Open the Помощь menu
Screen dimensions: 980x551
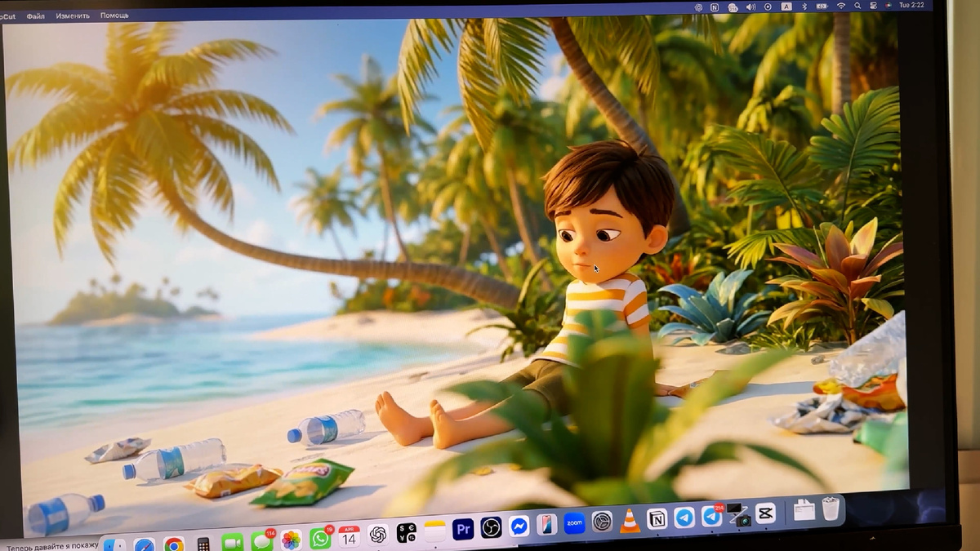(114, 16)
